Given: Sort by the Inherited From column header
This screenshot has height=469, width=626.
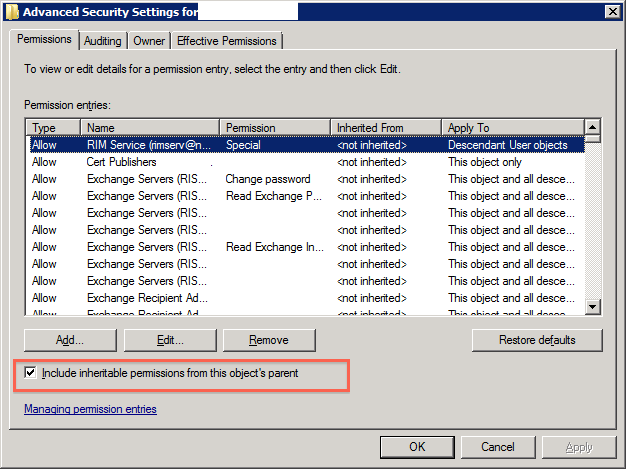Looking at the screenshot, I should 385,128.
